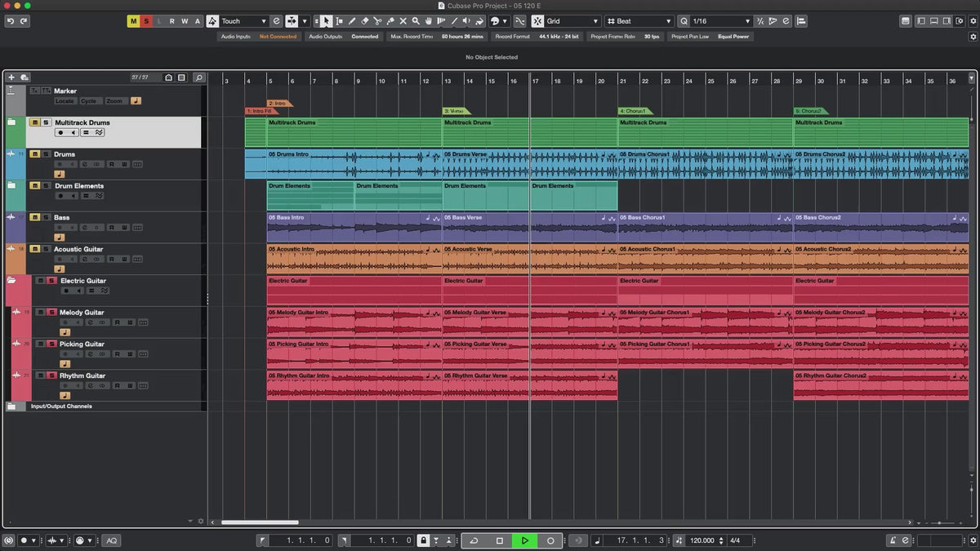Viewport: 980px width, 551px height.
Task: Choose the Mute X tool
Action: 403,21
